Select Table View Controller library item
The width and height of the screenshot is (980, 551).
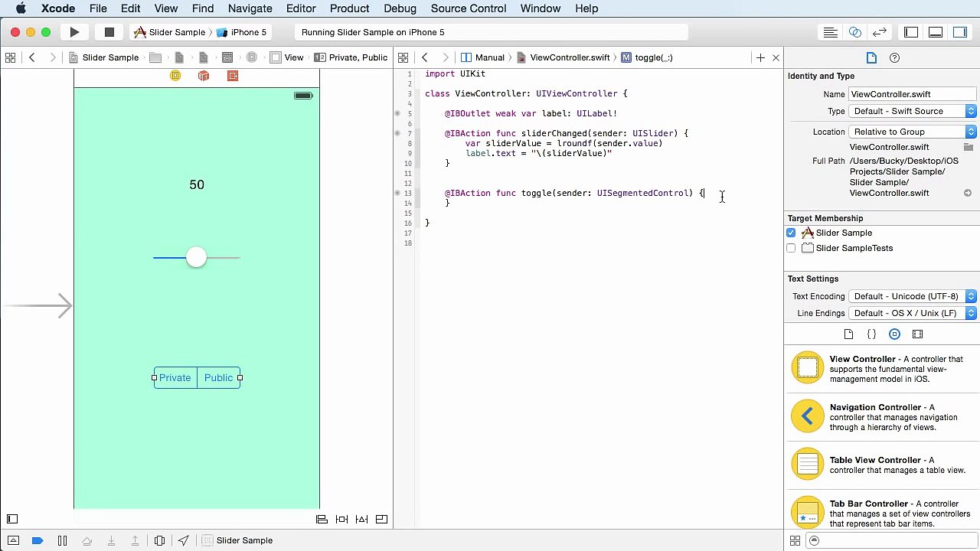880,465
